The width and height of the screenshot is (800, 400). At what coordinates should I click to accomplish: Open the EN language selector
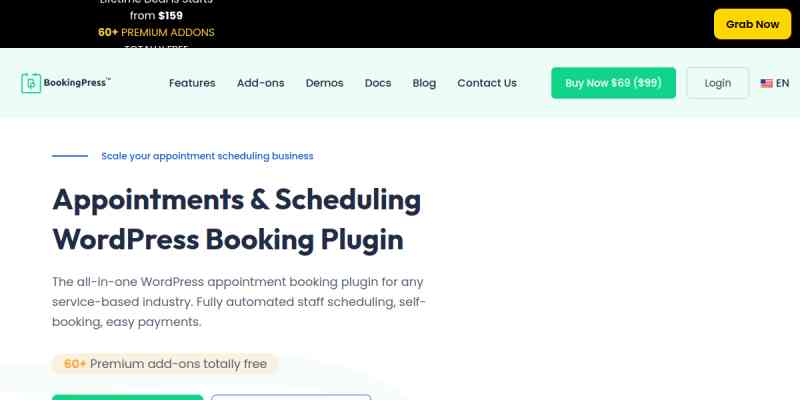(x=782, y=83)
